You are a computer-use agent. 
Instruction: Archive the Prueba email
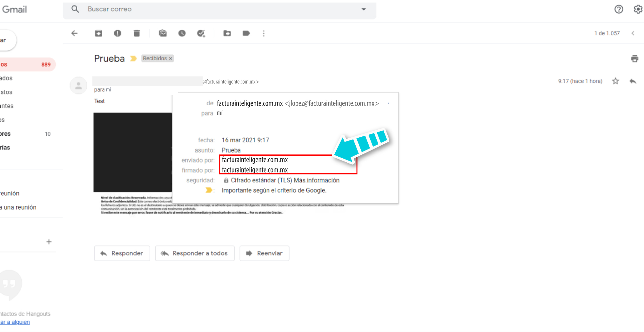(x=98, y=33)
